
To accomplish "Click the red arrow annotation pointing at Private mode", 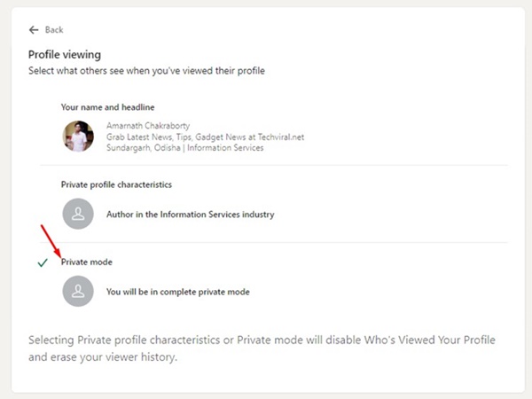I will (51, 241).
